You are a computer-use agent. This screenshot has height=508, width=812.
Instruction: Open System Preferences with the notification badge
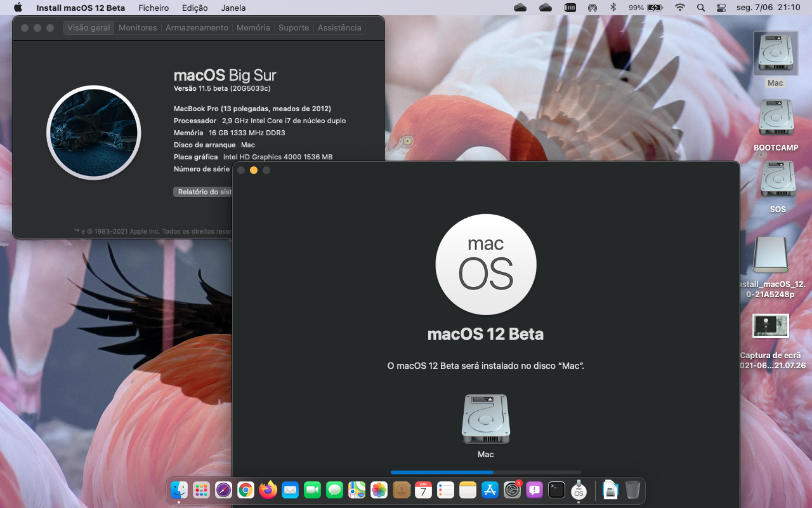513,490
